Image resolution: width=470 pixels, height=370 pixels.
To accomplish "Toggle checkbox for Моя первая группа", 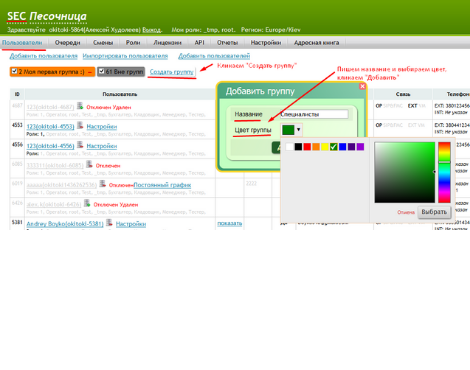I will point(14,71).
